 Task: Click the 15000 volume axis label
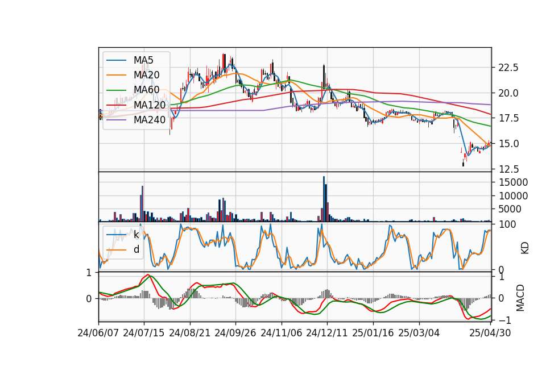[513, 182]
